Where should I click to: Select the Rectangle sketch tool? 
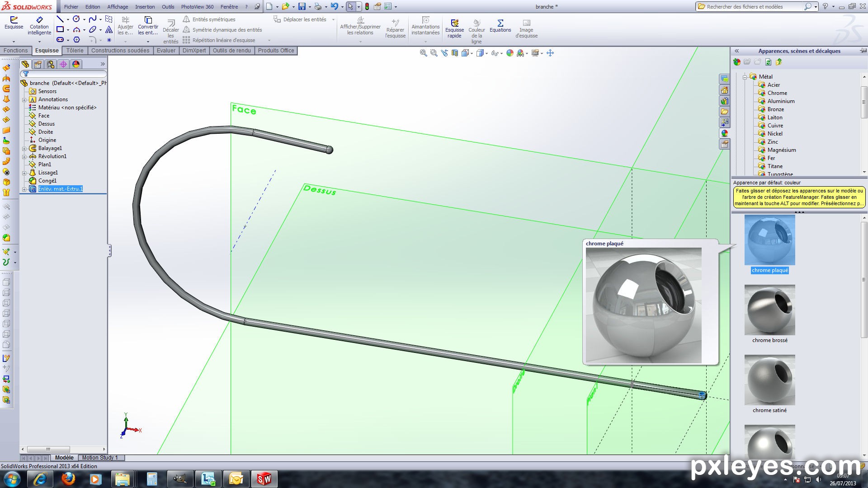coord(60,29)
